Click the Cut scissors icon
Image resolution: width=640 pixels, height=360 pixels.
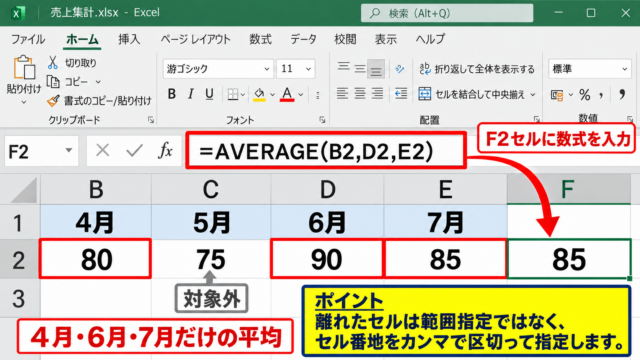[x=53, y=62]
